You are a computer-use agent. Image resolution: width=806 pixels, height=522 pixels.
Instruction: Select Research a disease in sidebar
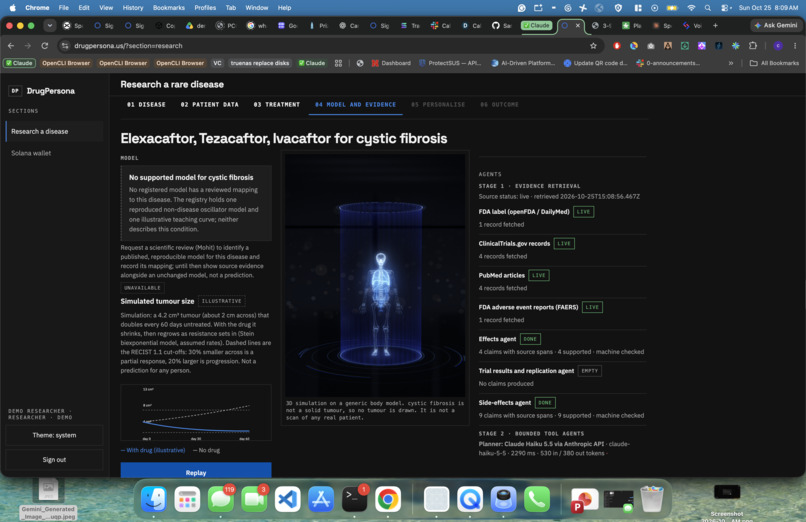[x=54, y=132]
